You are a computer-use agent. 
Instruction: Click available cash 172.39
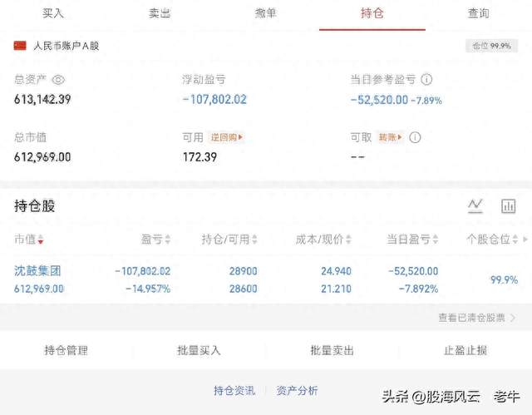pyautogui.click(x=199, y=157)
